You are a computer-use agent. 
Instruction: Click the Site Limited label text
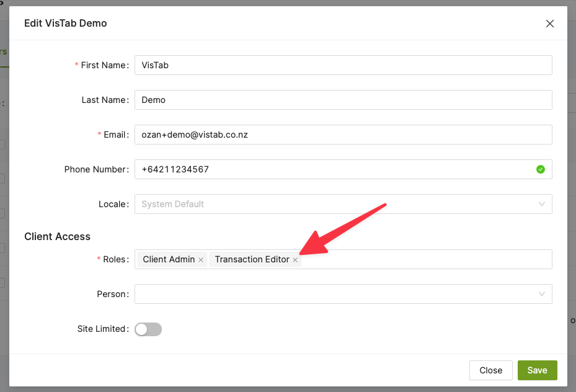102,329
